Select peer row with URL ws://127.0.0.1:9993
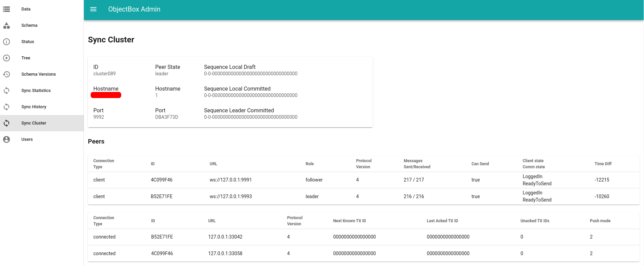Viewport: 644px width, 266px height. (x=231, y=196)
